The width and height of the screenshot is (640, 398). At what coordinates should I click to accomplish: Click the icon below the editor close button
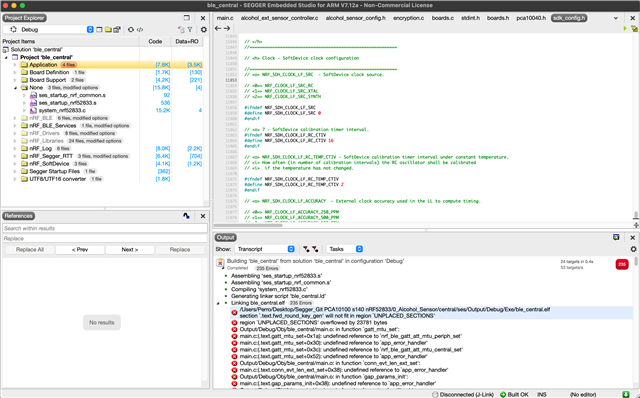[634, 29]
